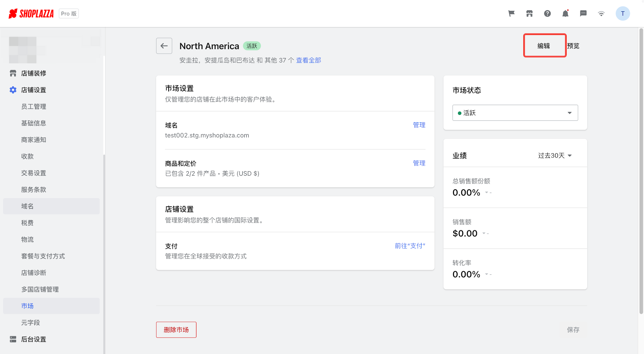Screen dimensions: 644x354
Task: Click the 店铺装修 store icon in sidebar
Action: (x=13, y=73)
